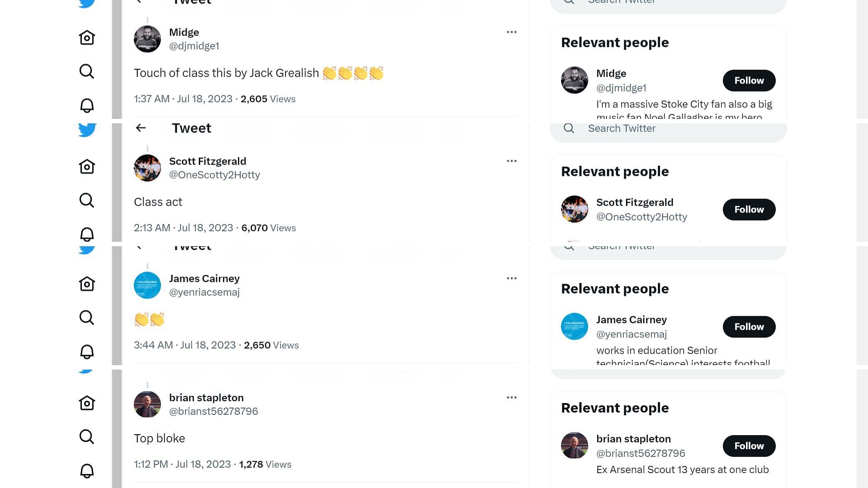Open Notifications bell beside brian stapleton's tweet
Viewport: 868px width, 488px height.
[87, 471]
